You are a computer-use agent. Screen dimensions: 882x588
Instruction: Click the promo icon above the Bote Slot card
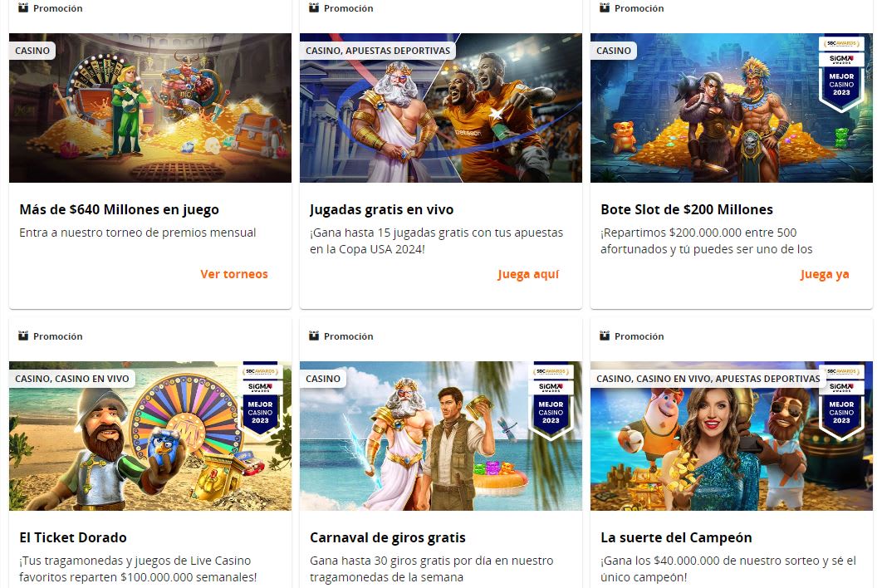(605, 7)
